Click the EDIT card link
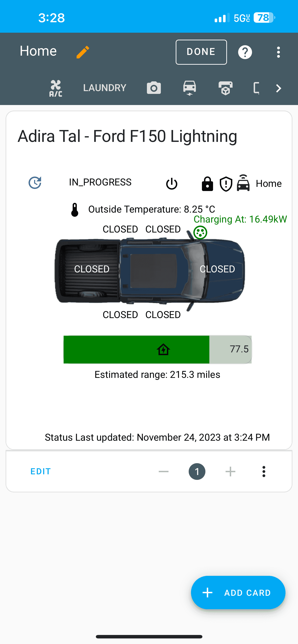The height and width of the screenshot is (644, 298). pyautogui.click(x=41, y=472)
